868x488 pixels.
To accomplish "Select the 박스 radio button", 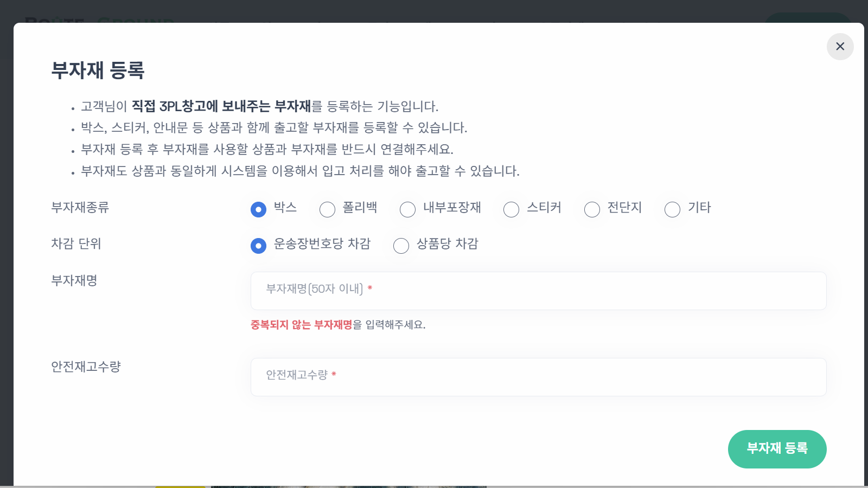I will coord(258,209).
